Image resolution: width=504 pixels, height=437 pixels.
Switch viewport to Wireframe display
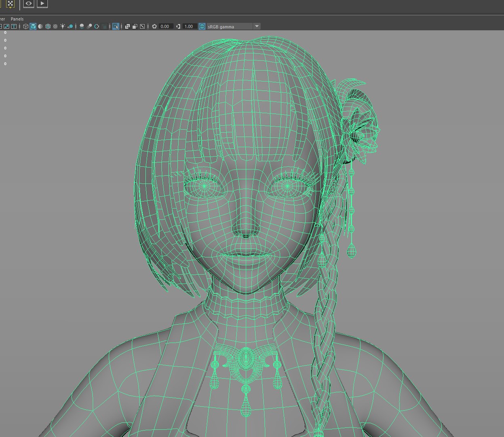tap(25, 26)
